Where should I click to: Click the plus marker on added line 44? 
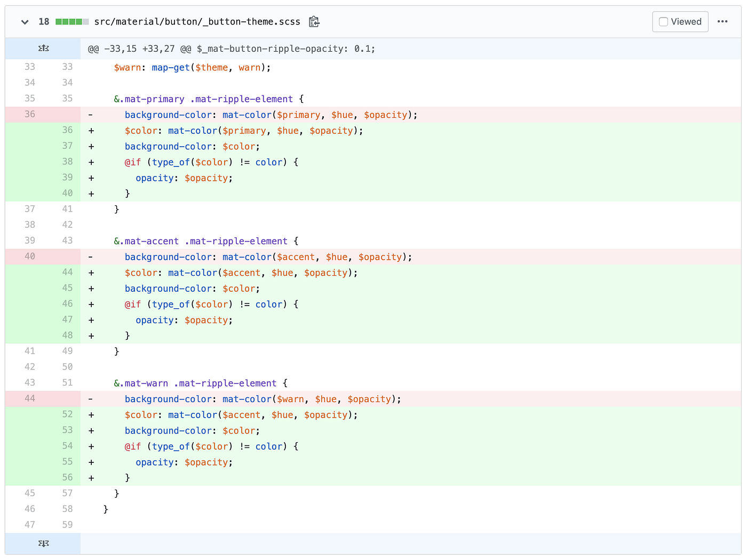tap(91, 273)
